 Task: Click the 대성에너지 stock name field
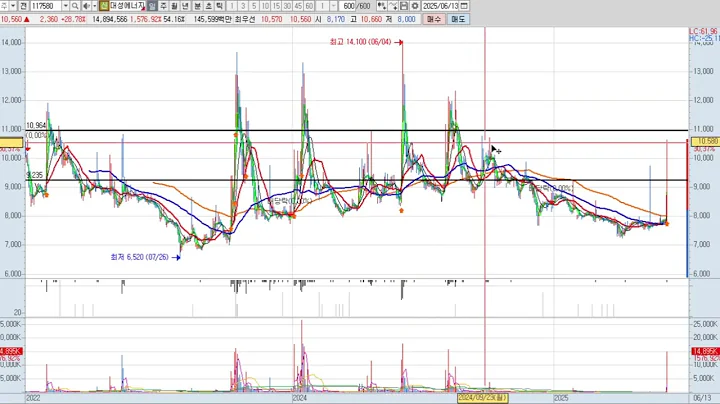(127, 6)
